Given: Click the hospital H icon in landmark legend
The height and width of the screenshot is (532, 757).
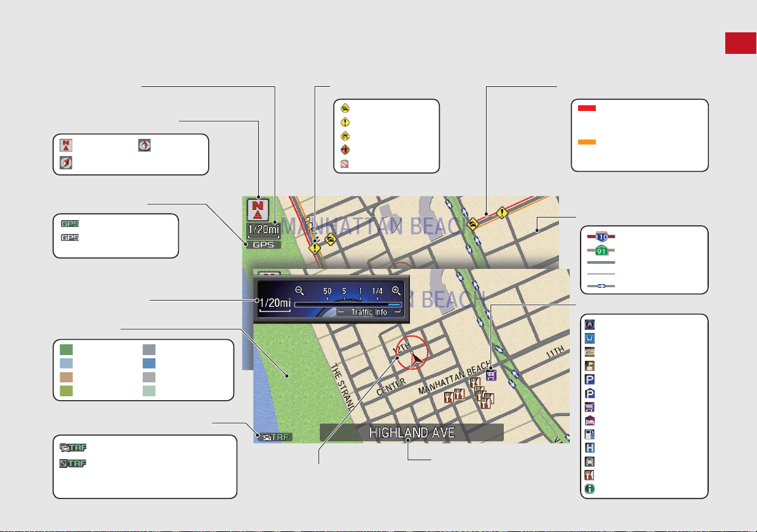Looking at the screenshot, I should pyautogui.click(x=589, y=448).
